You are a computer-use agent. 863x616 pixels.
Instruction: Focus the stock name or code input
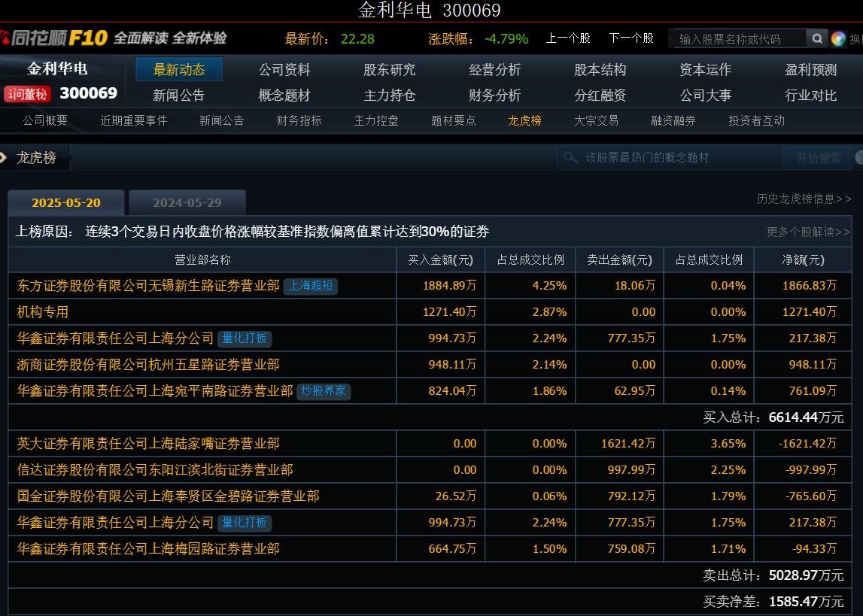tap(740, 38)
